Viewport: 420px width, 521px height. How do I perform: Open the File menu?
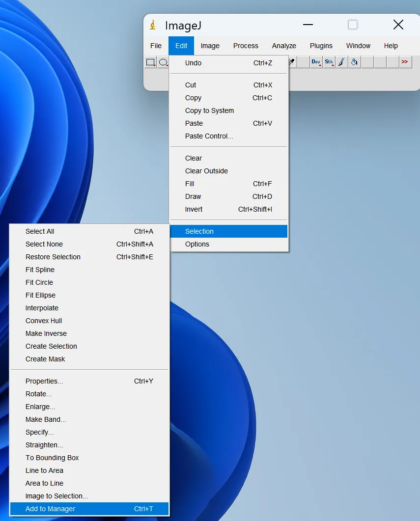coord(156,46)
